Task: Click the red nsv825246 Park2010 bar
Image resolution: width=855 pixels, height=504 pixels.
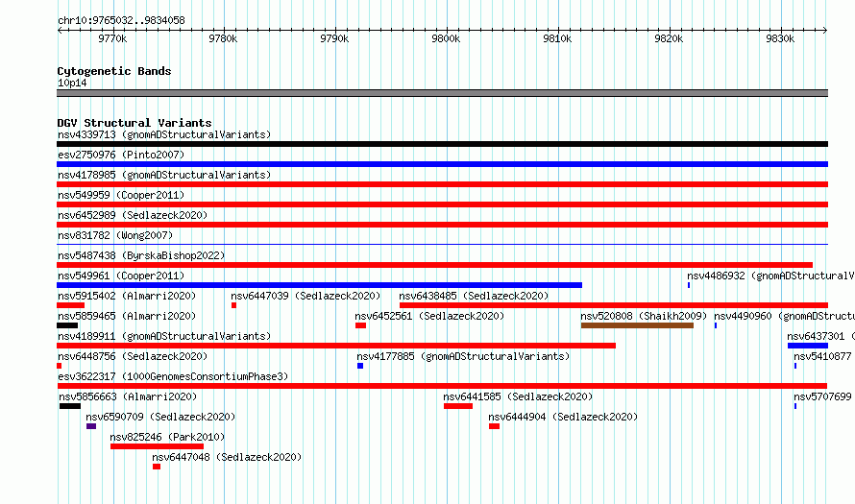Action: pyautogui.click(x=157, y=446)
